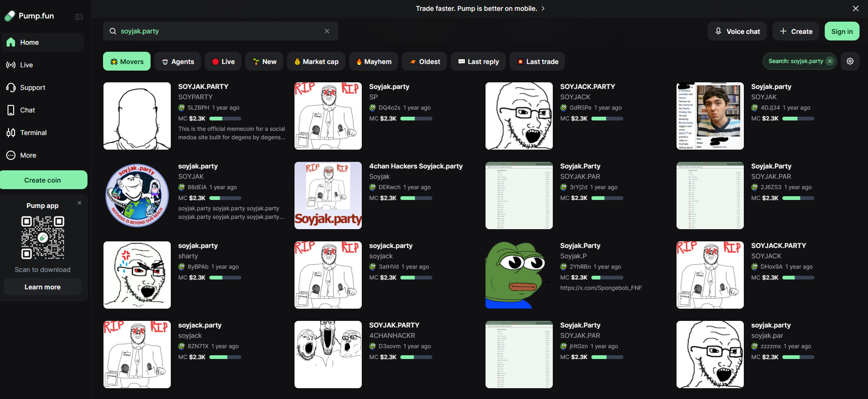Open Support from the sidebar
868x399 pixels.
pyautogui.click(x=32, y=88)
